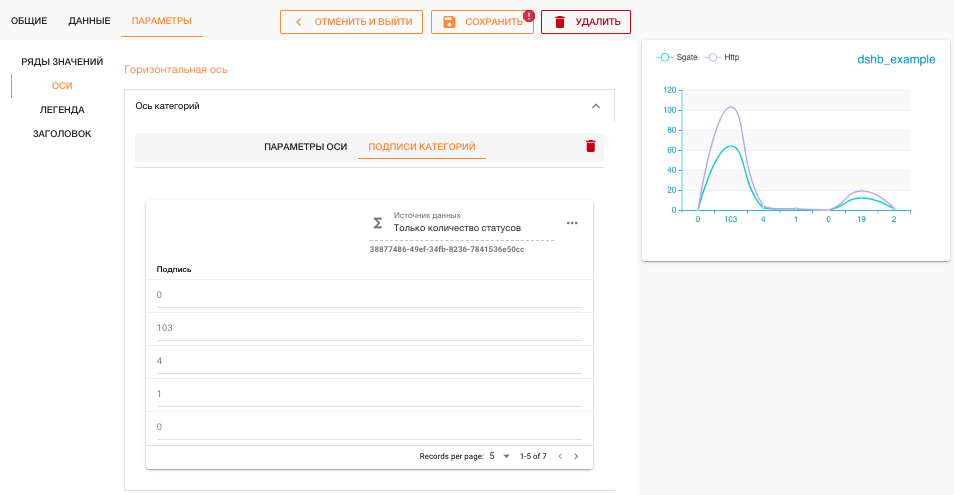The image size is (954, 495).
Task: Click the dshb_example chart title
Action: (x=896, y=60)
